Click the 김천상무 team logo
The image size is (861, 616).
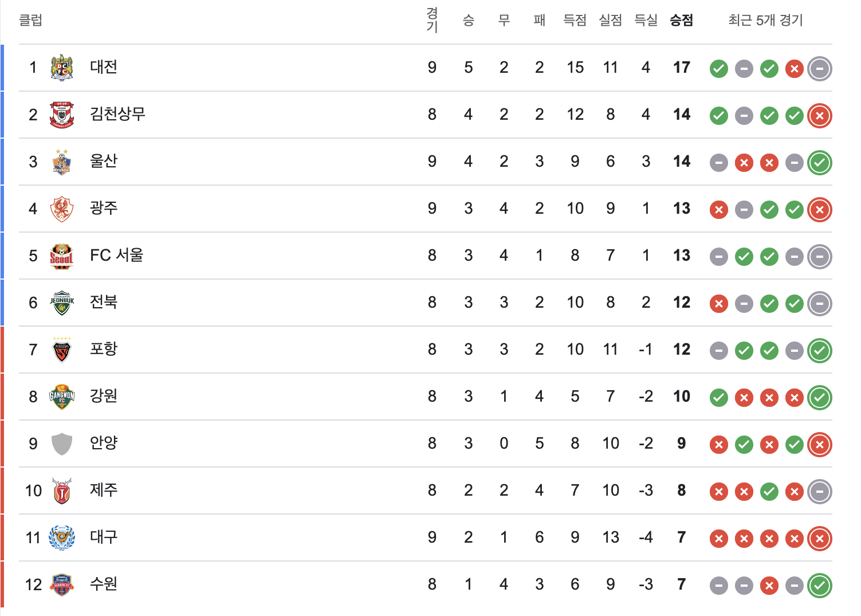pos(62,115)
